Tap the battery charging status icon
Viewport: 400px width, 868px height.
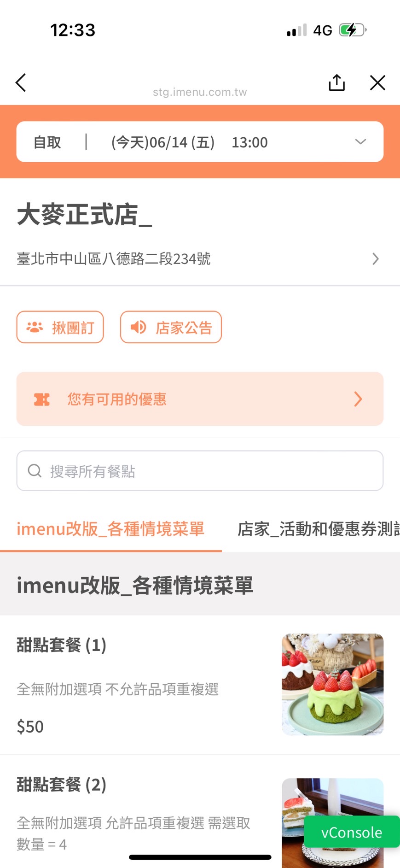(x=352, y=30)
